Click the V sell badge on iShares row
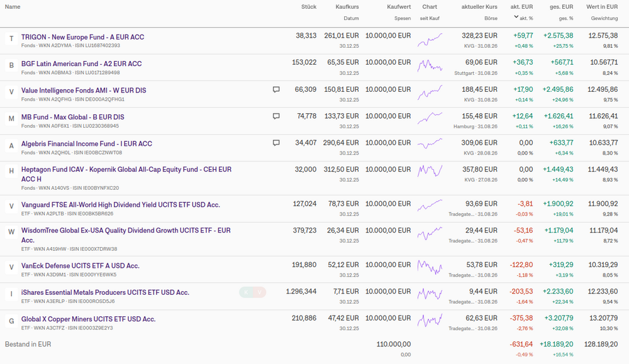Viewport: 629px width, 364px height. [x=260, y=292]
